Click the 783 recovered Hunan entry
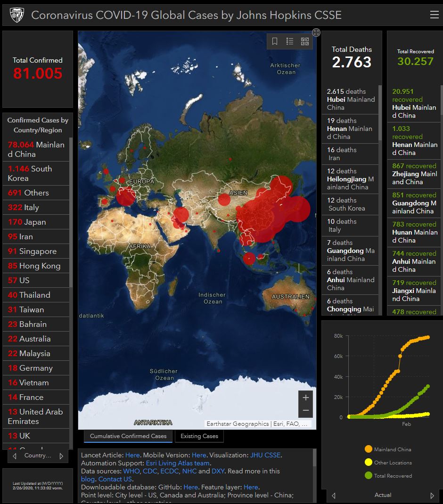 pyautogui.click(x=414, y=232)
